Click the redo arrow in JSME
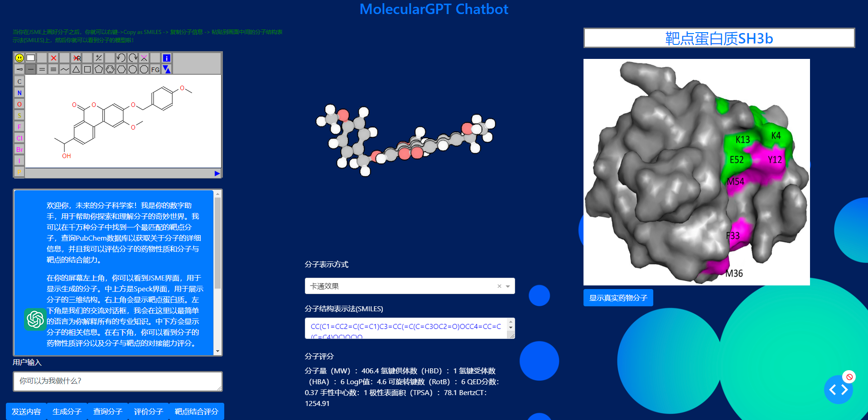Image resolution: width=868 pixels, height=420 pixels. point(133,58)
